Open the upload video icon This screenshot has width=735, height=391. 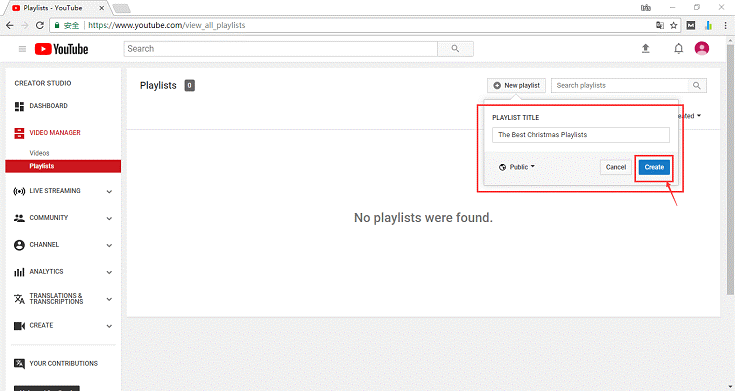coord(645,48)
